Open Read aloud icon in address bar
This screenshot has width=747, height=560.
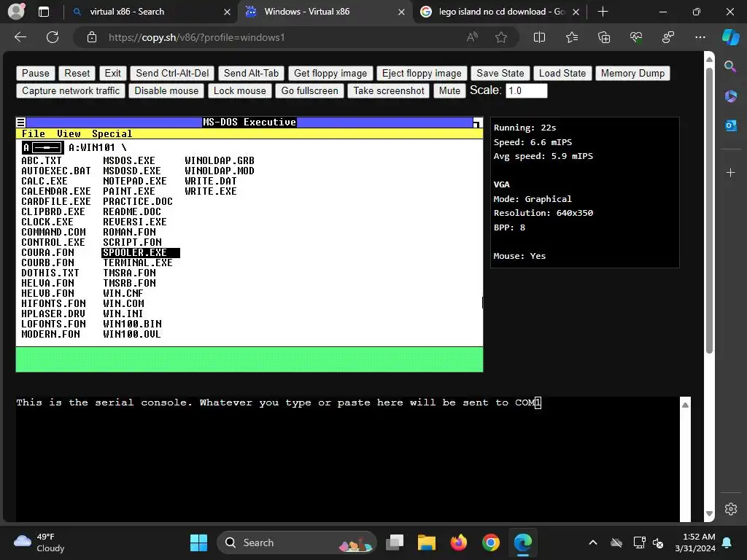pyautogui.click(x=472, y=37)
